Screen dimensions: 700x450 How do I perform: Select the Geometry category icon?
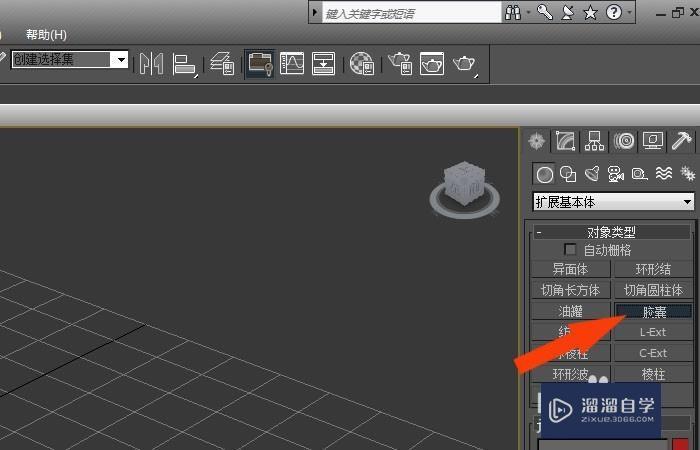point(544,174)
